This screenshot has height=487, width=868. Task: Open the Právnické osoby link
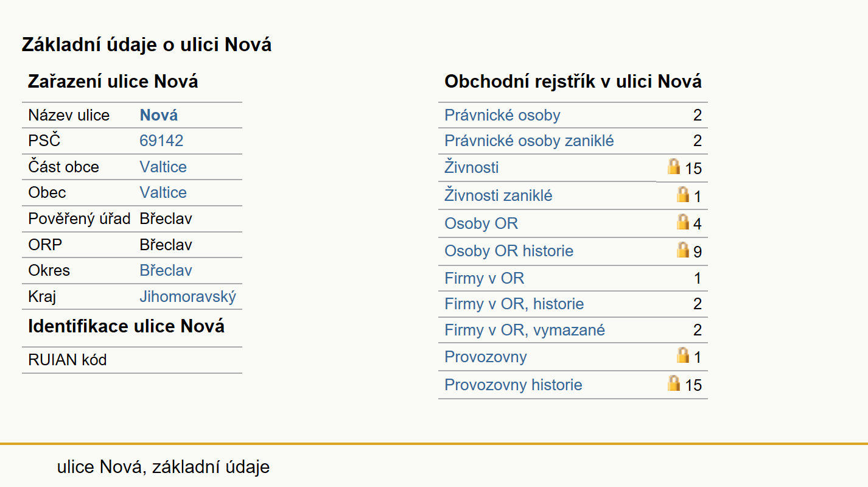(502, 115)
